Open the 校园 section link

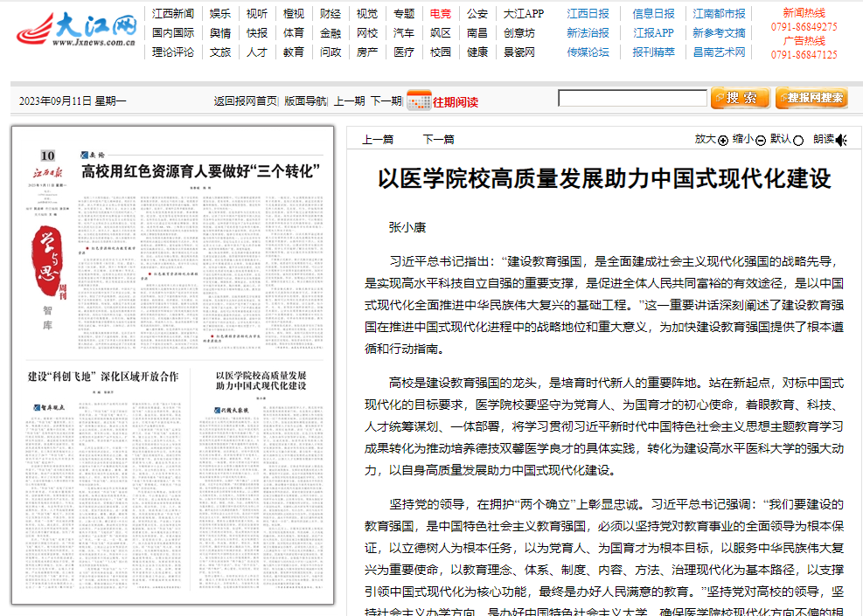click(x=441, y=52)
